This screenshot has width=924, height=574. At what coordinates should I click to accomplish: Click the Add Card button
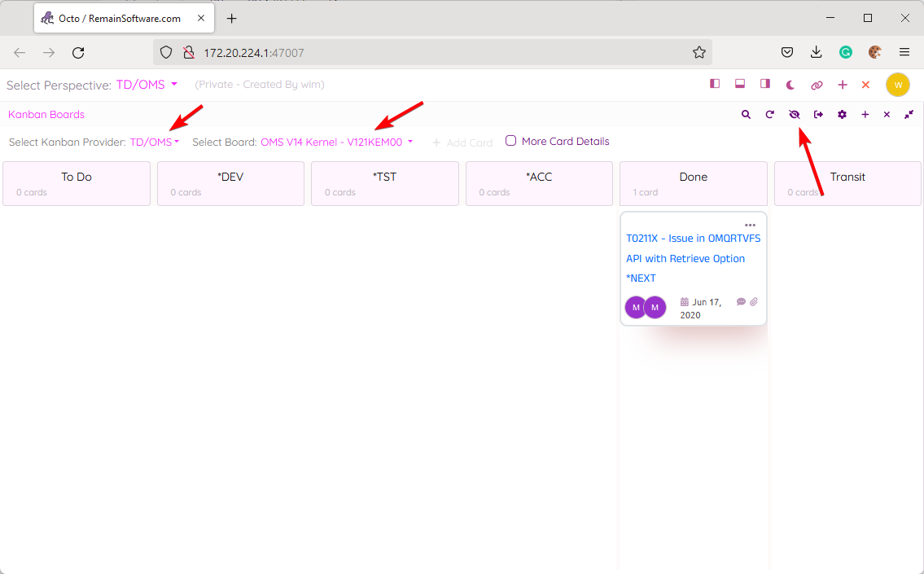tap(462, 142)
